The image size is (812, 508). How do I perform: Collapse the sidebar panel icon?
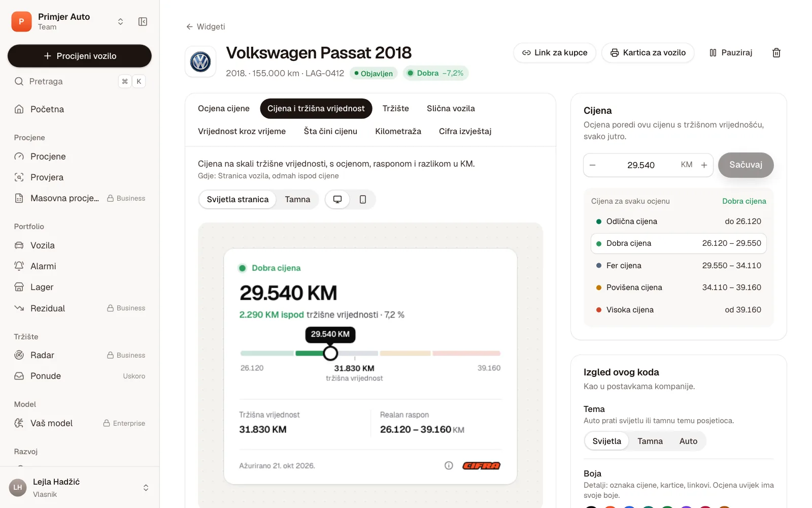pyautogui.click(x=143, y=21)
